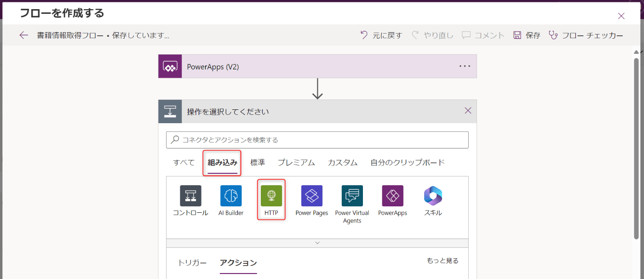Switch to the 組み込み tab

click(x=223, y=162)
